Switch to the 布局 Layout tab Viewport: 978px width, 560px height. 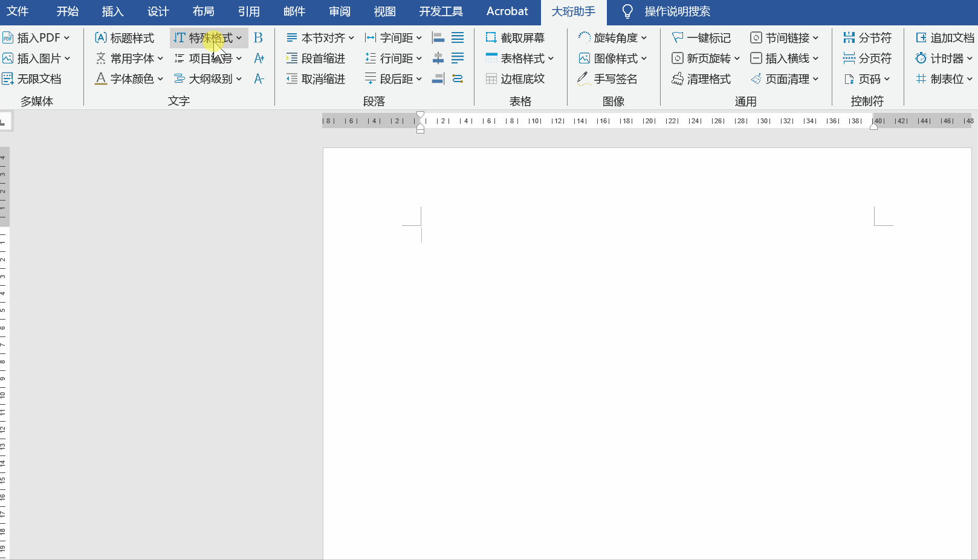203,11
